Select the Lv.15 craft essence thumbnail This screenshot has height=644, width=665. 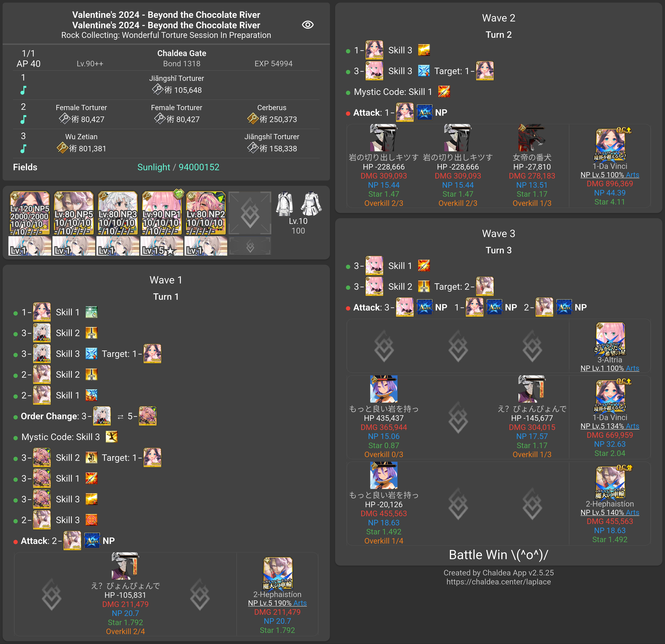pyautogui.click(x=162, y=246)
